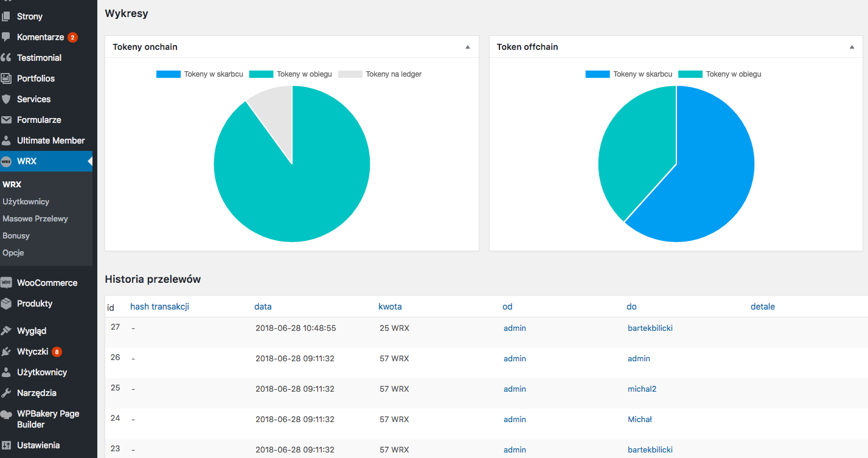Viewport: 868px width, 458px height.
Task: Click the Wtyczki plugin icon
Action: [x=6, y=352]
